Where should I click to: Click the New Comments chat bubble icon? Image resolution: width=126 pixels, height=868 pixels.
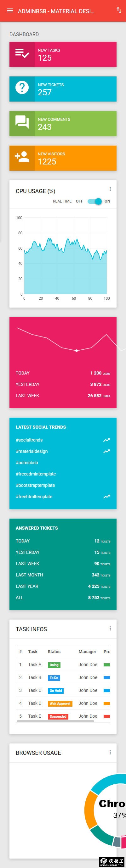pos(22,123)
